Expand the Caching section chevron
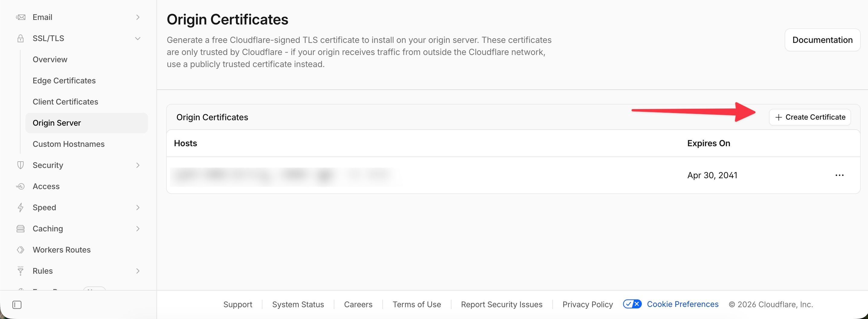The width and height of the screenshot is (868, 319). [138, 229]
